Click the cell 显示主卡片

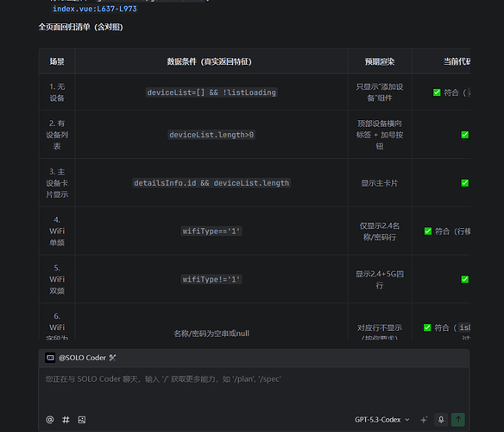click(379, 183)
